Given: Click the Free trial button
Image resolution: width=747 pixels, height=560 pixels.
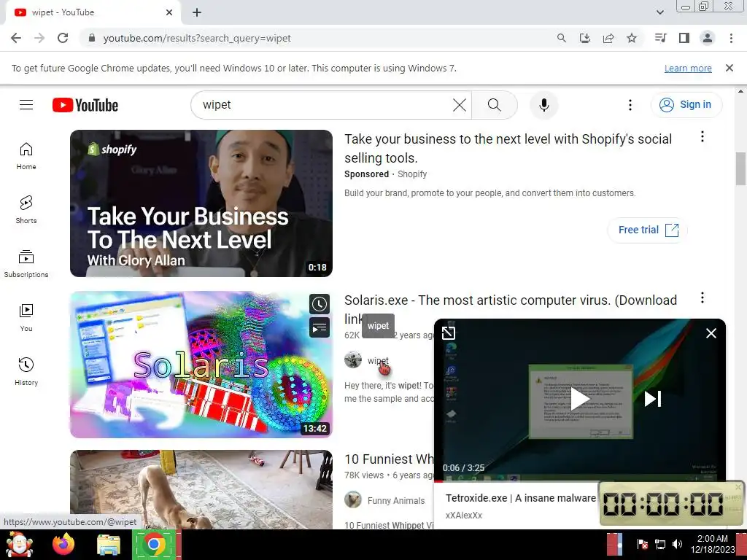Looking at the screenshot, I should tap(647, 230).
